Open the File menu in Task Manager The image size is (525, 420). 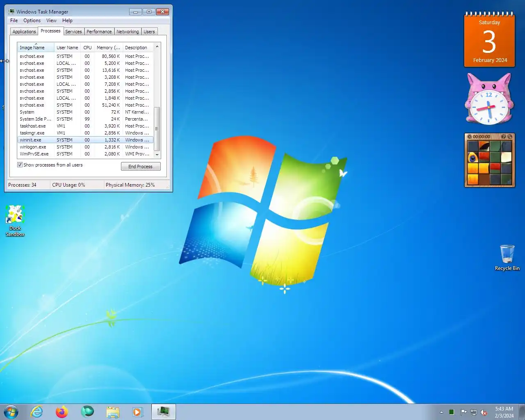[x=14, y=21]
